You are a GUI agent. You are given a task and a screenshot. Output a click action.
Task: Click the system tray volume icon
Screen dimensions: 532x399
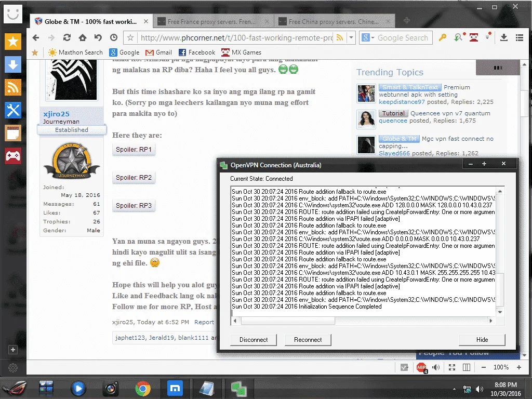coord(479,389)
